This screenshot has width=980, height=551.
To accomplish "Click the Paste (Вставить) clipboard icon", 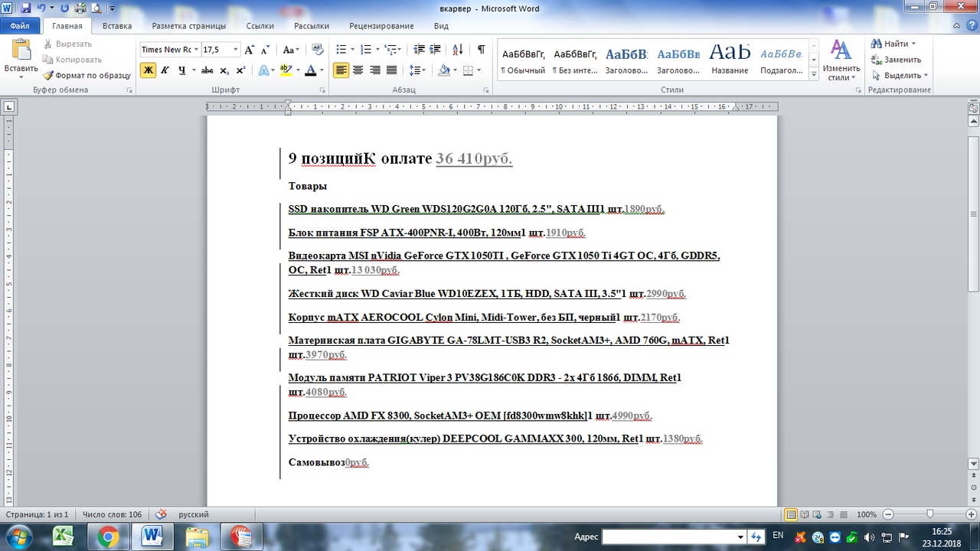I will [x=21, y=50].
